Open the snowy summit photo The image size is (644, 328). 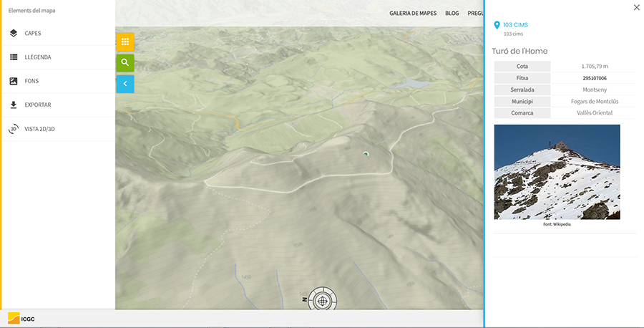click(557, 172)
